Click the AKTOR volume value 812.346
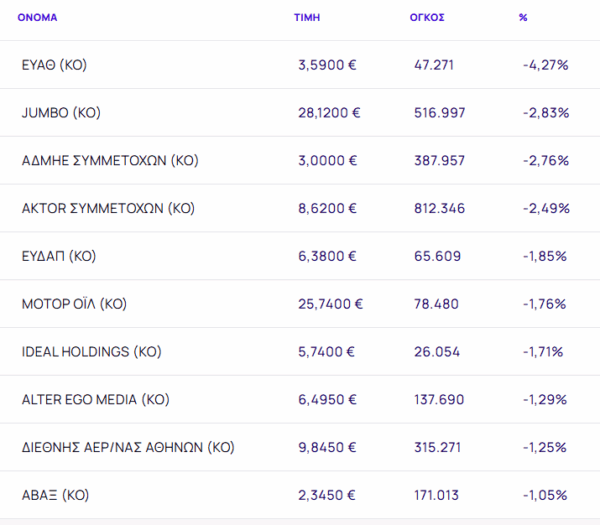This screenshot has width=600, height=525. [x=439, y=209]
